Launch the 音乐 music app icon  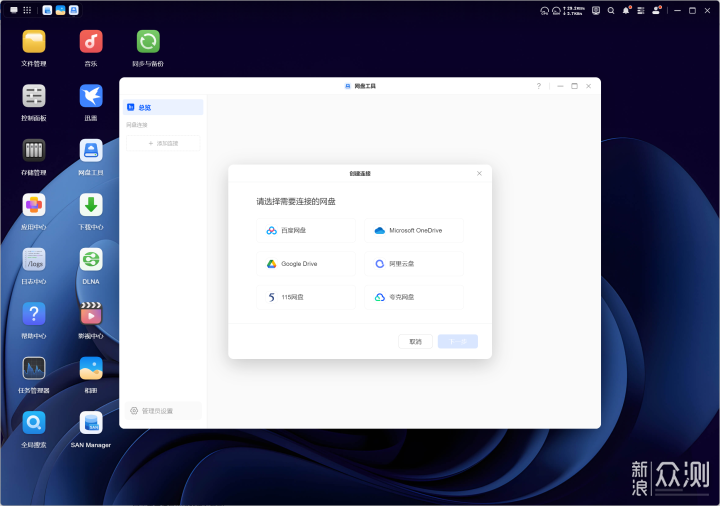pyautogui.click(x=91, y=42)
